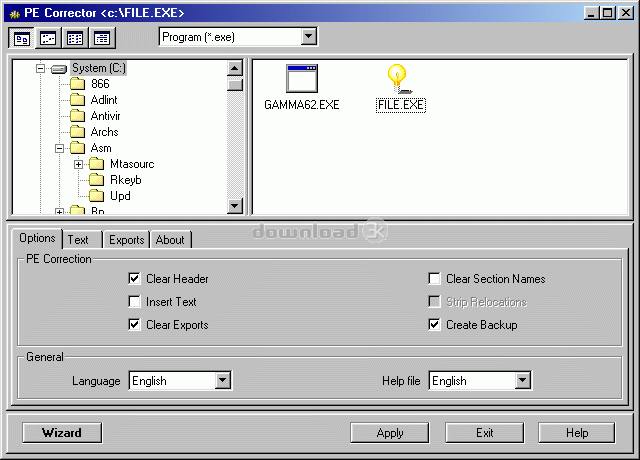
Task: Maximize the PE Corrector window
Action: [608, 13]
